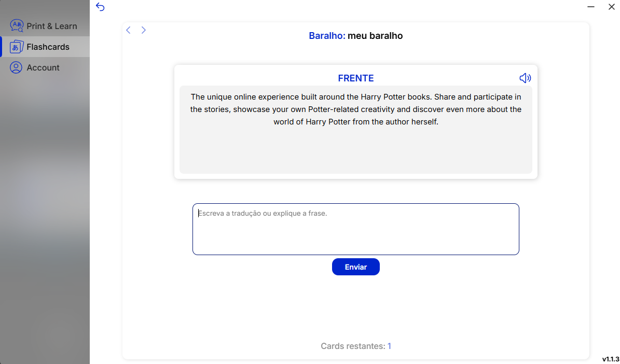Close the application window
Image resolution: width=620 pixels, height=364 pixels.
(x=611, y=7)
